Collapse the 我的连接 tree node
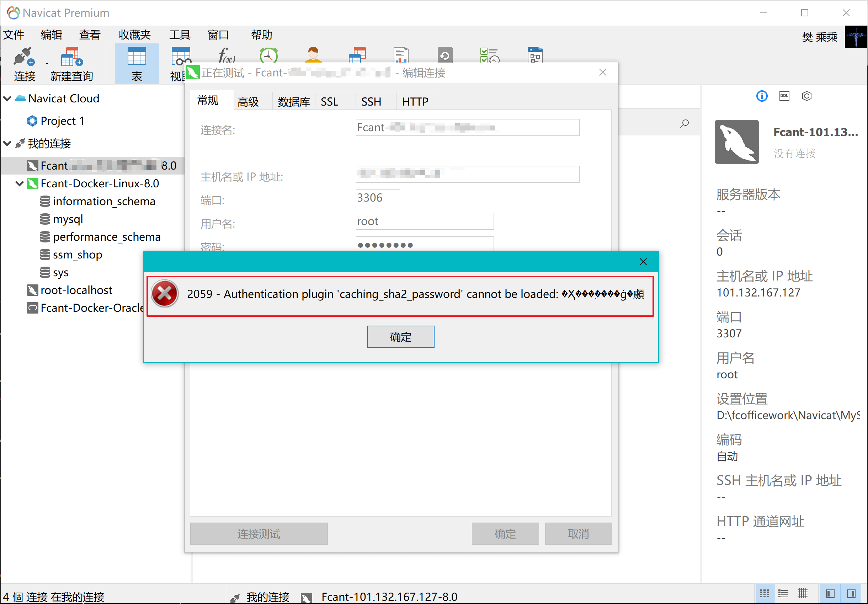The width and height of the screenshot is (868, 604). pyautogui.click(x=7, y=144)
